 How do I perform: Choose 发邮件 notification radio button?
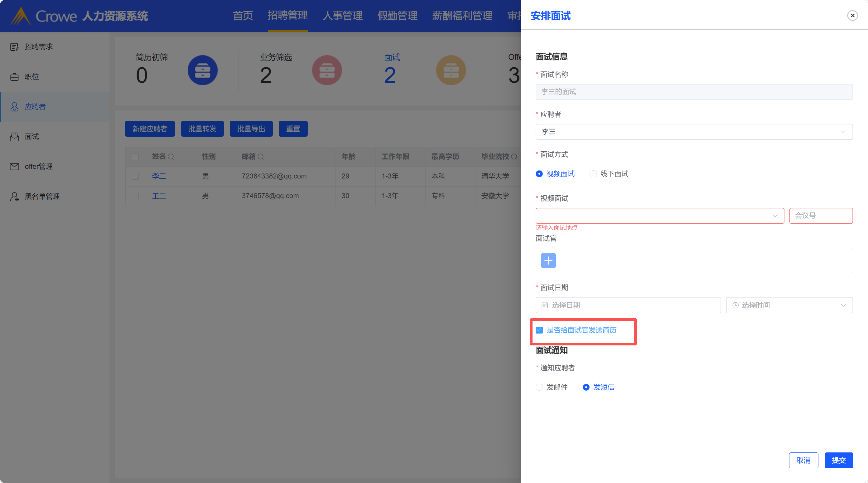(539, 387)
